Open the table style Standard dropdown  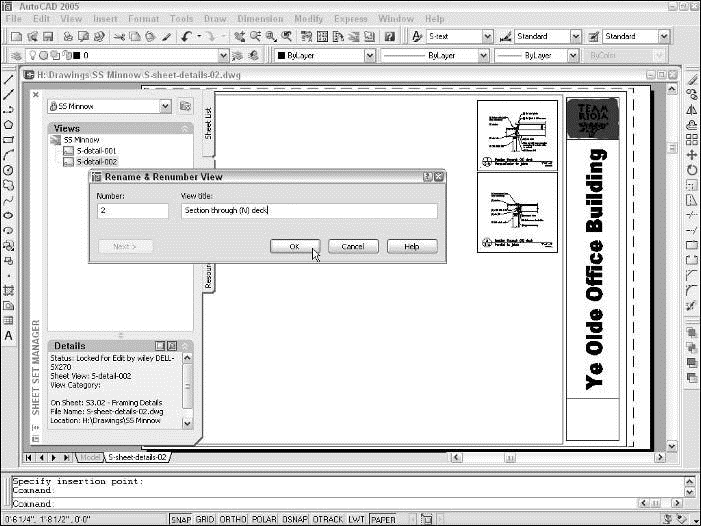[x=664, y=37]
